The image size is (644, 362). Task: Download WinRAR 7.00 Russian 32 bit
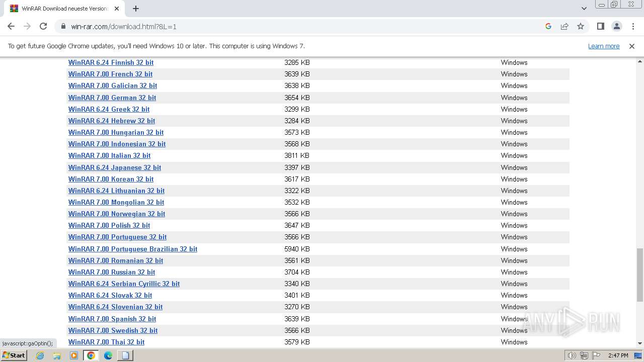click(x=112, y=272)
